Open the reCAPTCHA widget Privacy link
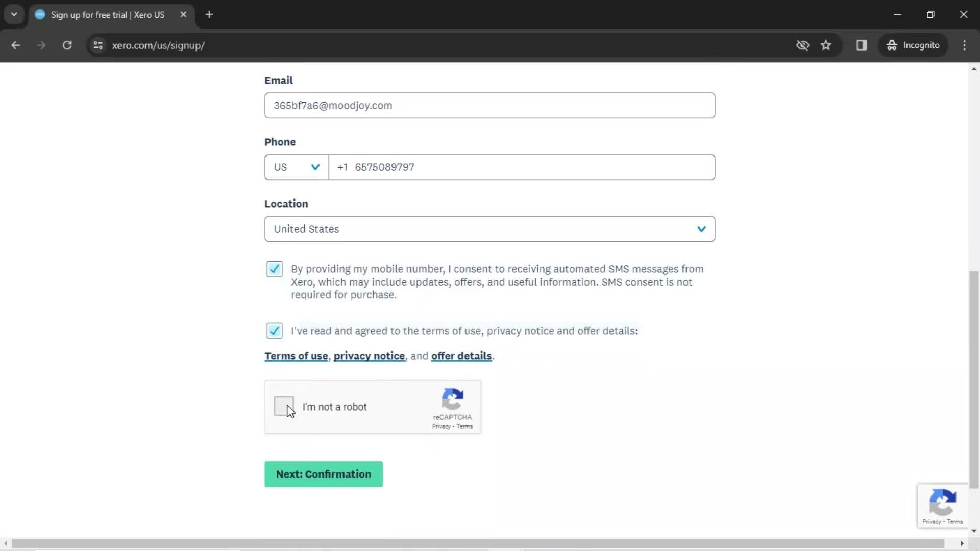 pos(441,427)
